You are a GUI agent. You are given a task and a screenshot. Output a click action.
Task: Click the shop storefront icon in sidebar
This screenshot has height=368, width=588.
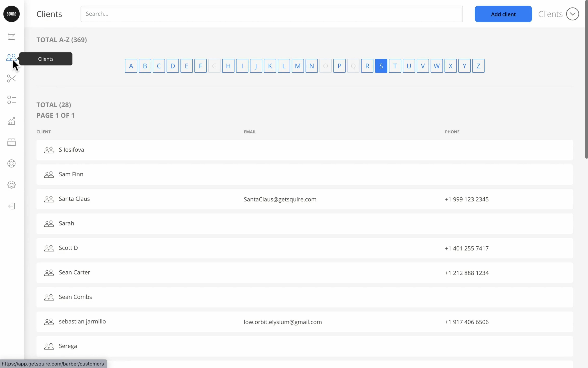pos(11,142)
